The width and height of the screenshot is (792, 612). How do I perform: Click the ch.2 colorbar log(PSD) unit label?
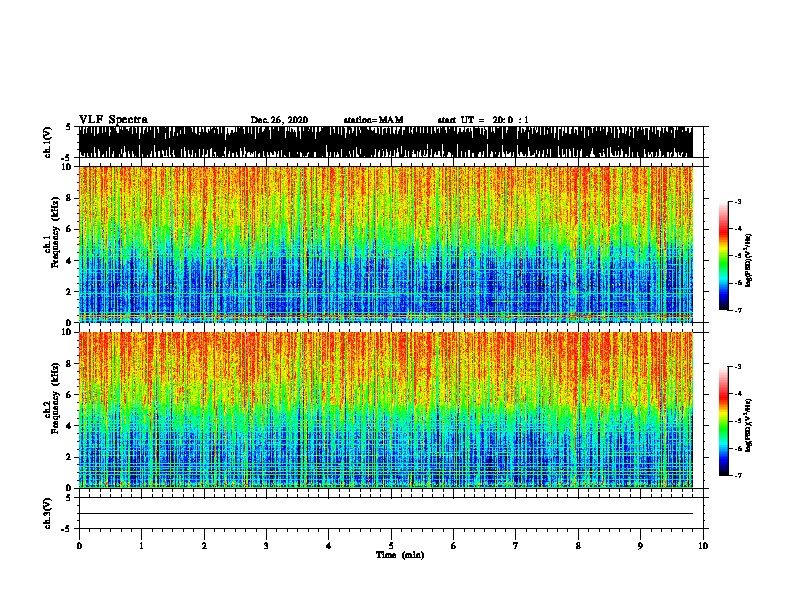pyautogui.click(x=749, y=425)
